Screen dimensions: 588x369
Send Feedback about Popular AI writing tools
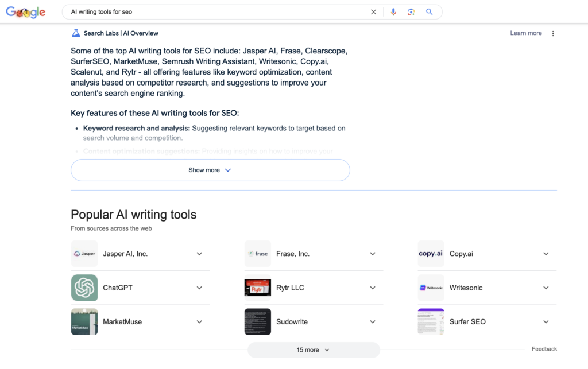[x=544, y=348]
